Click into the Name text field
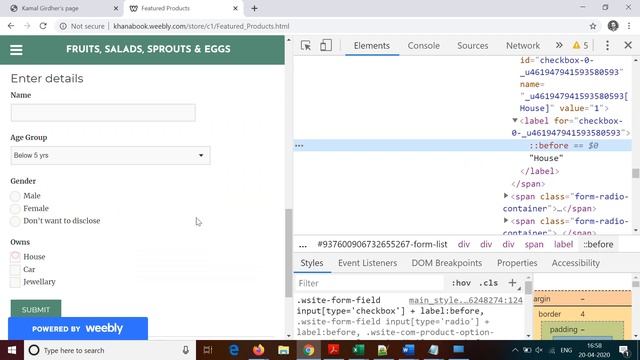640x360 pixels. coord(103,113)
